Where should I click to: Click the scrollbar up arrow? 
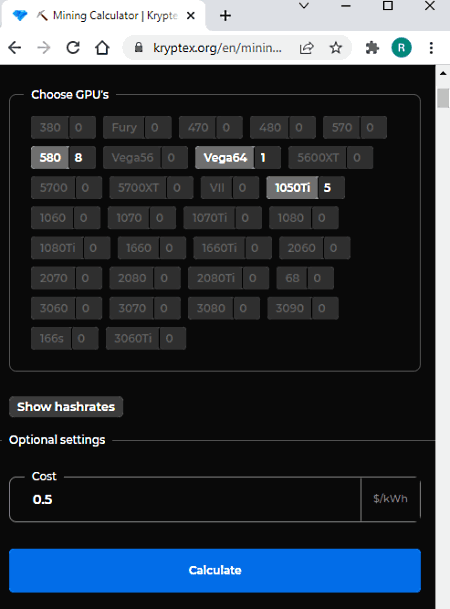(x=443, y=73)
